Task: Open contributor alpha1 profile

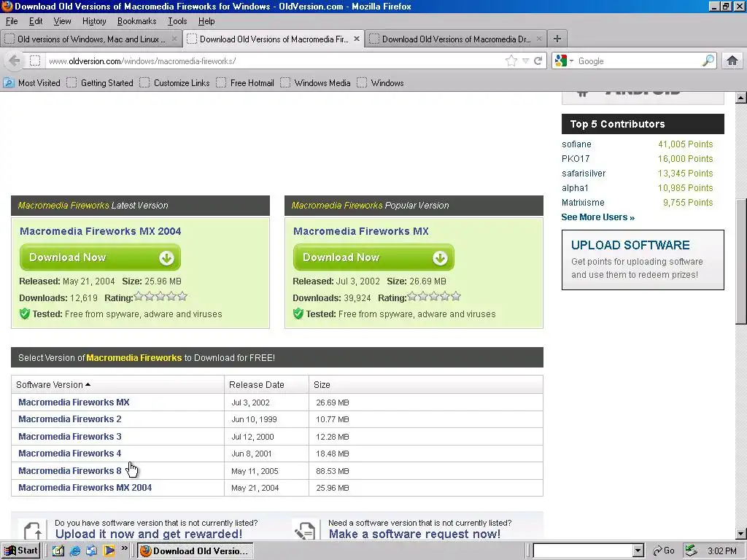Action: 575,188
